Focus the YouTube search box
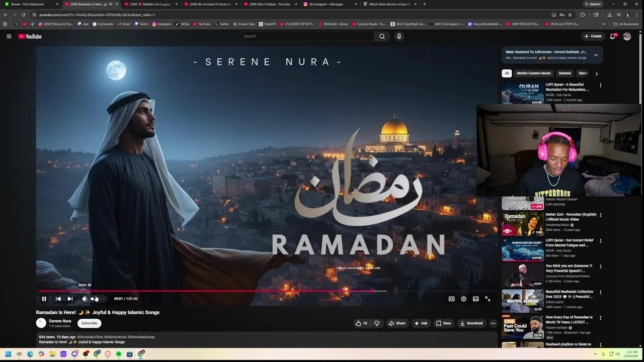This screenshot has height=362, width=644. click(x=307, y=36)
